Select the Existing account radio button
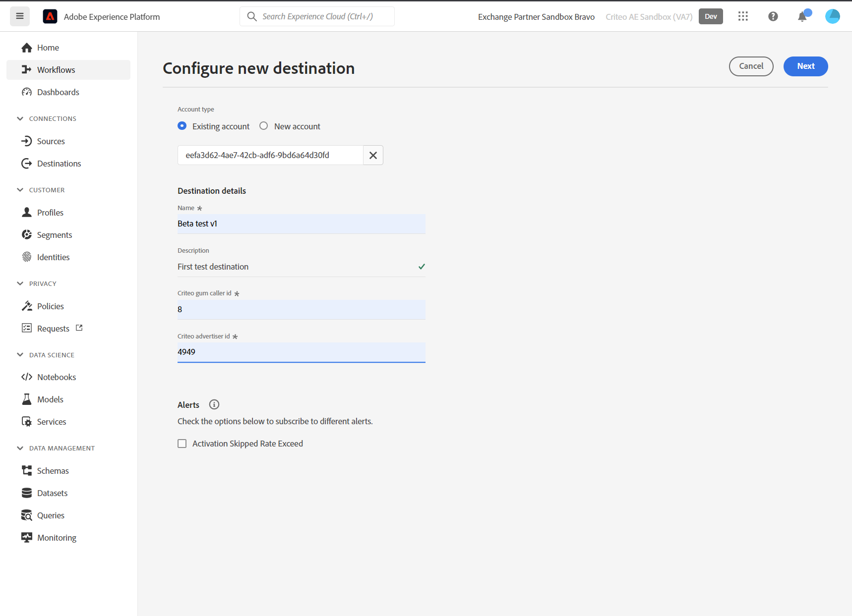 point(182,126)
